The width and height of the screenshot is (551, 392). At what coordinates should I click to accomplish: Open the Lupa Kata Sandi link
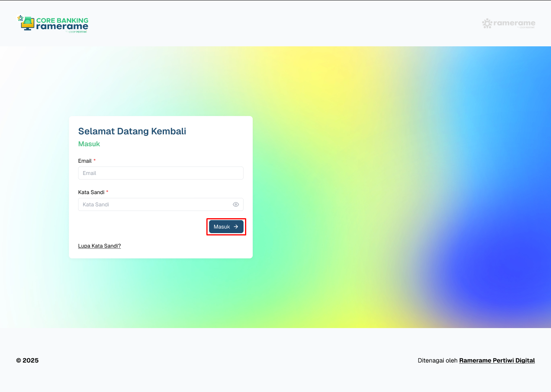(99, 245)
